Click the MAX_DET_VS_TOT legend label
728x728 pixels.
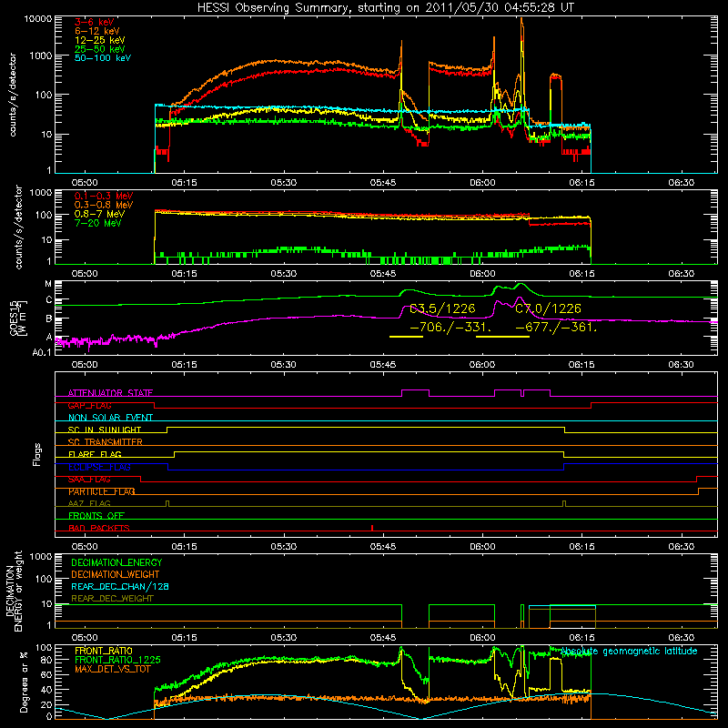(x=113, y=669)
